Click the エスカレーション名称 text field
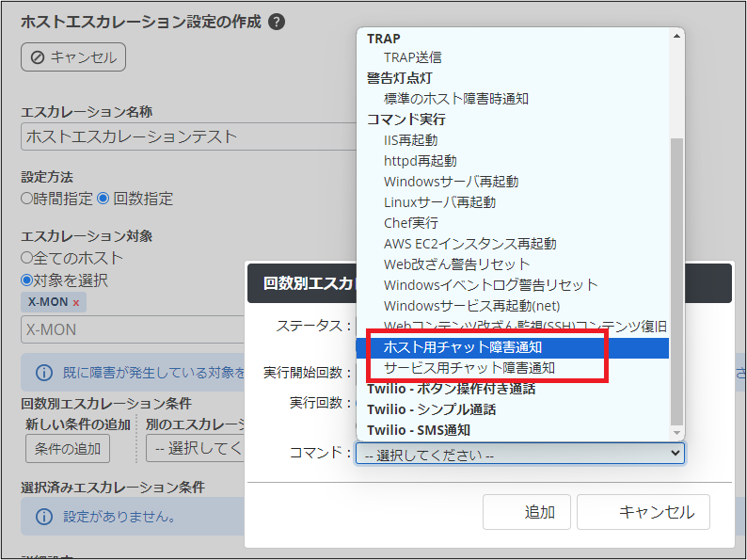 pos(188,136)
